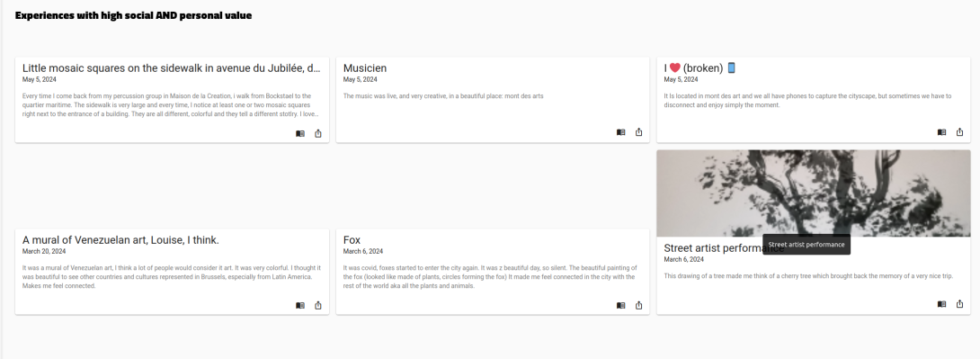
Task: Click the mont des art phones description
Action: coord(807,101)
